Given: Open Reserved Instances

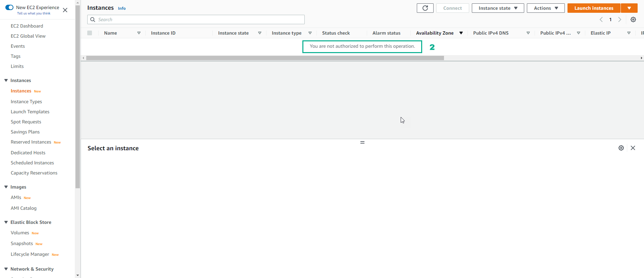Looking at the screenshot, I should point(31,142).
